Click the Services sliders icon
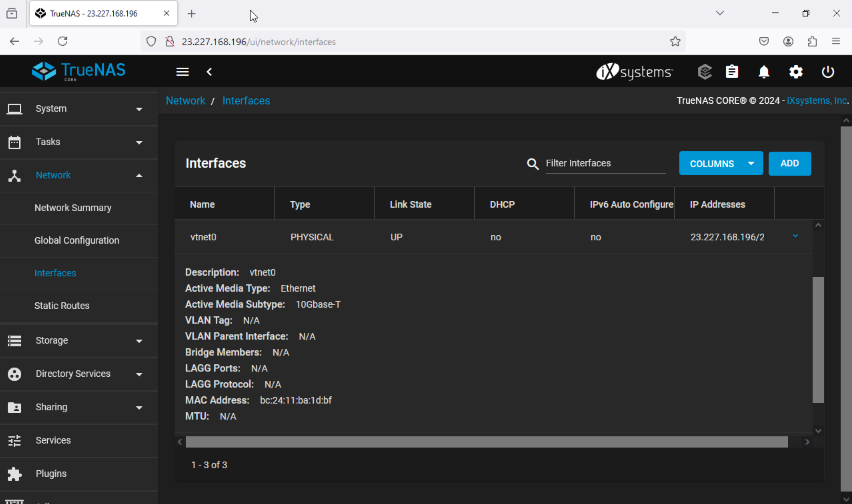This screenshot has height=504, width=852. [x=14, y=440]
